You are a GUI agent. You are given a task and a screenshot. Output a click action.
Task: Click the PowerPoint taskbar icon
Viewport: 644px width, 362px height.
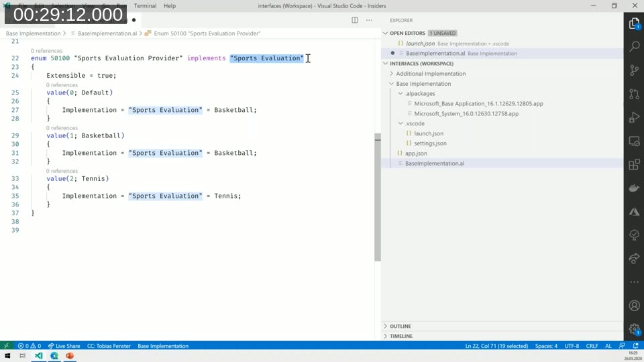tap(69, 356)
